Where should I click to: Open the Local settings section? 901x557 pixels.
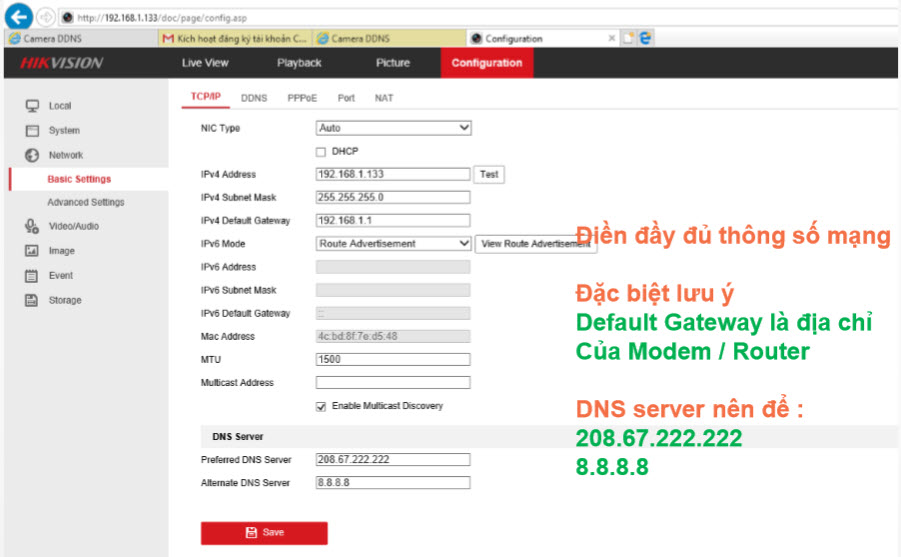pyautogui.click(x=60, y=106)
